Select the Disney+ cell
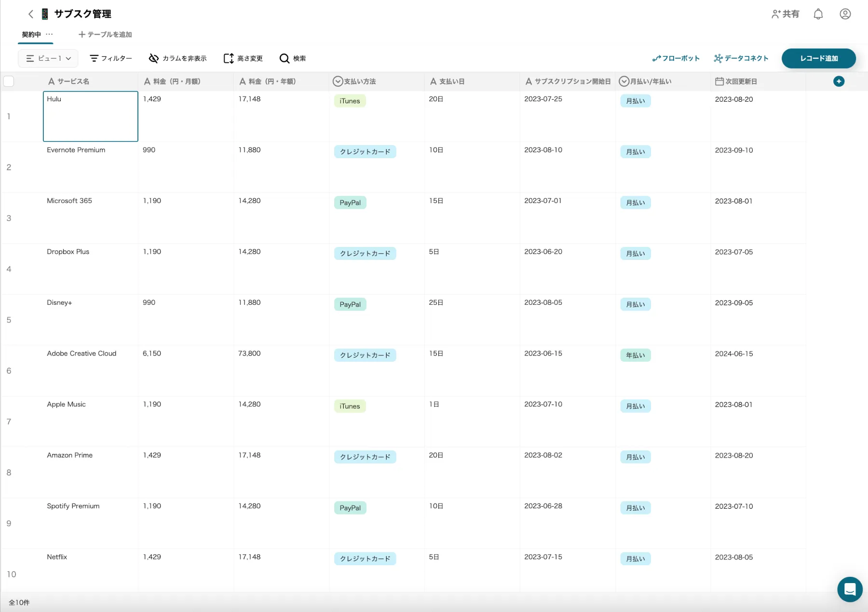The image size is (868, 612). click(90, 320)
